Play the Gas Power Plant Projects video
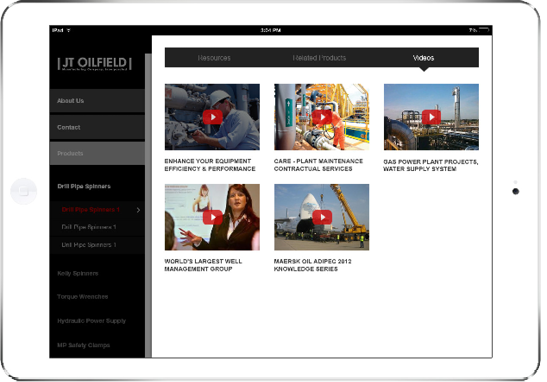Image resolution: width=547 pixels, height=382 pixels. click(431, 117)
